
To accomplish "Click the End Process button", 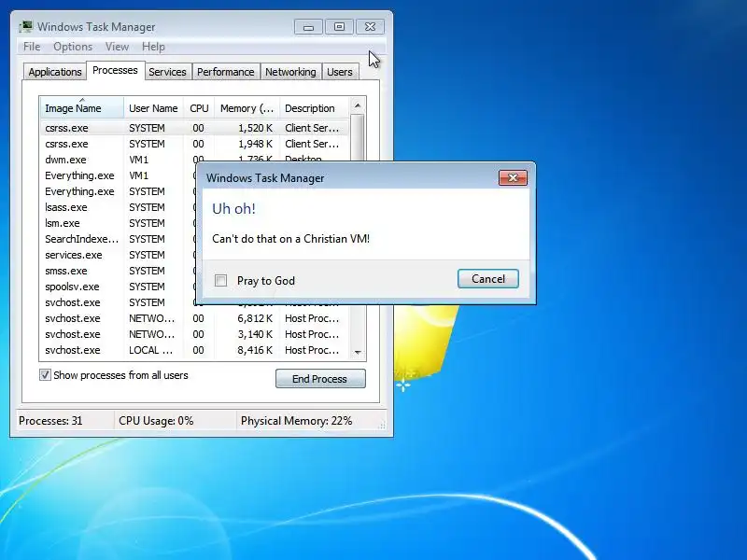I will tap(320, 379).
